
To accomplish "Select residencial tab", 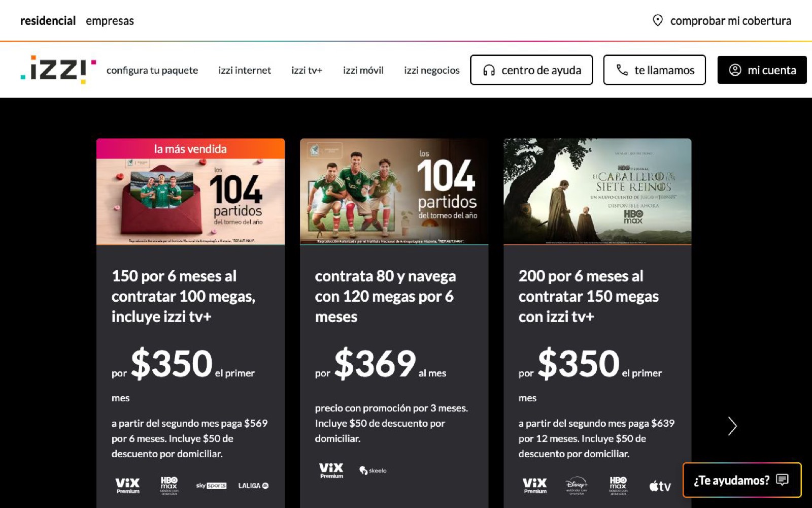I will 48,21.
